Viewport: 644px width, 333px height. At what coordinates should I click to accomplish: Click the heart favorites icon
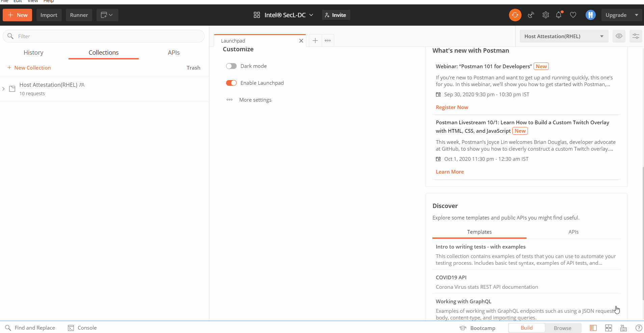click(573, 15)
